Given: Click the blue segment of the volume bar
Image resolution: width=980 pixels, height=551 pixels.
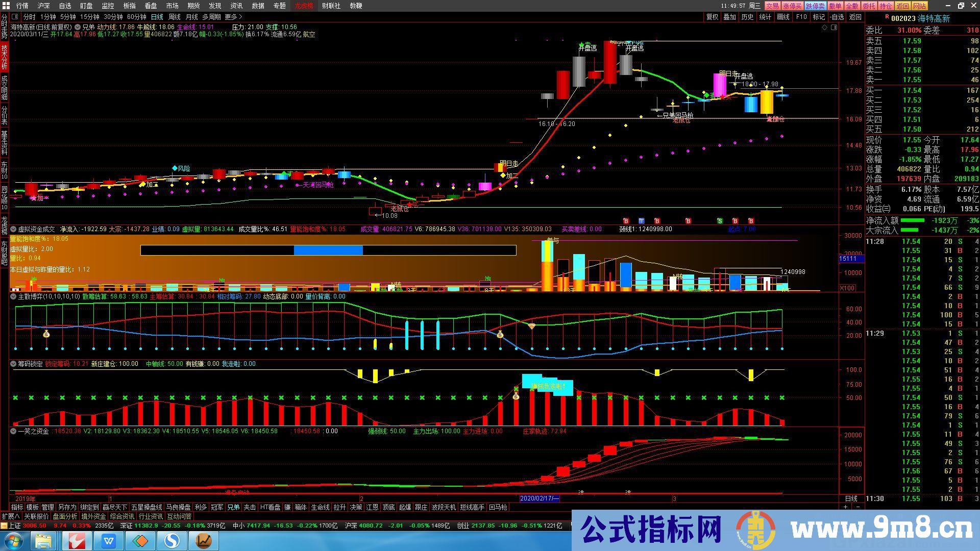Looking at the screenshot, I should coord(328,250).
